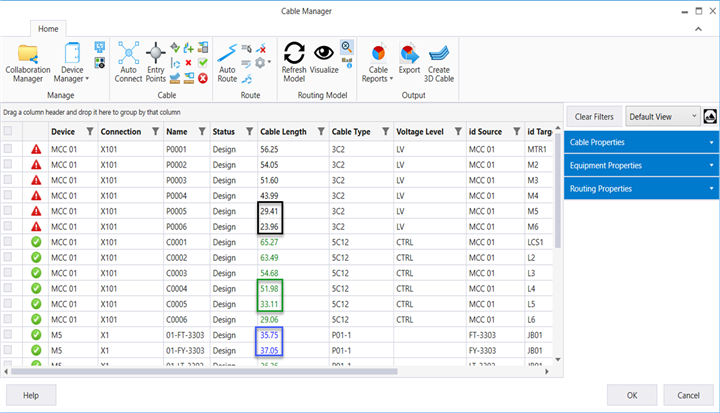
Task: Start Auto Route
Action: (227, 63)
